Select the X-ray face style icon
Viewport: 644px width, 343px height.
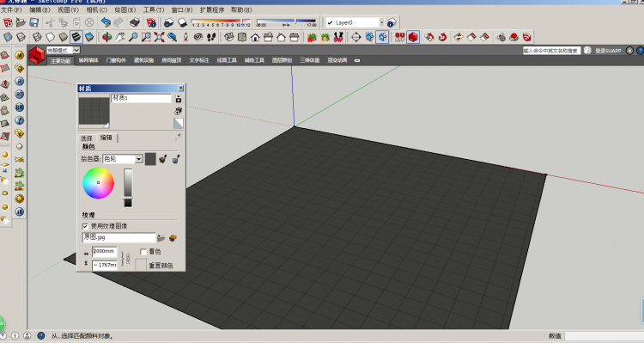pos(8,37)
